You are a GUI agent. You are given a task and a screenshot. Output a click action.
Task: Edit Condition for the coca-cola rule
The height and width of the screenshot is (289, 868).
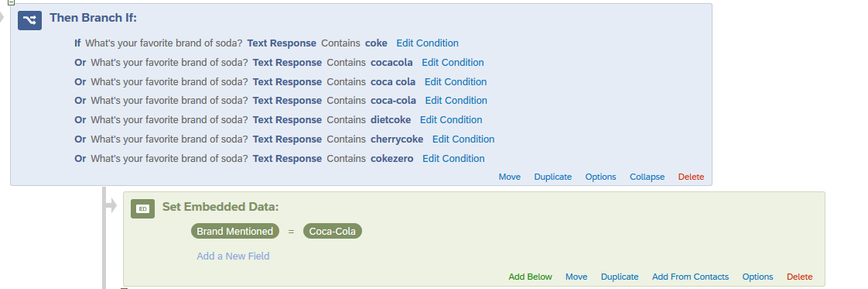click(456, 101)
